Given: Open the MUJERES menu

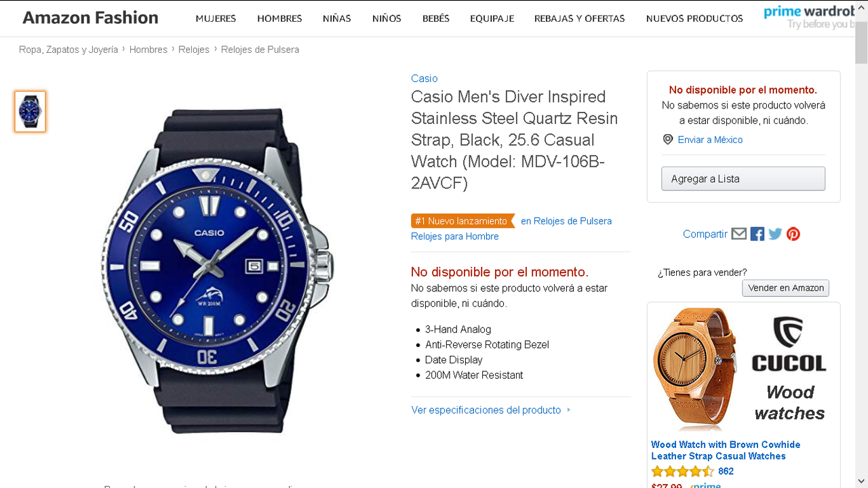Looking at the screenshot, I should coord(216,18).
